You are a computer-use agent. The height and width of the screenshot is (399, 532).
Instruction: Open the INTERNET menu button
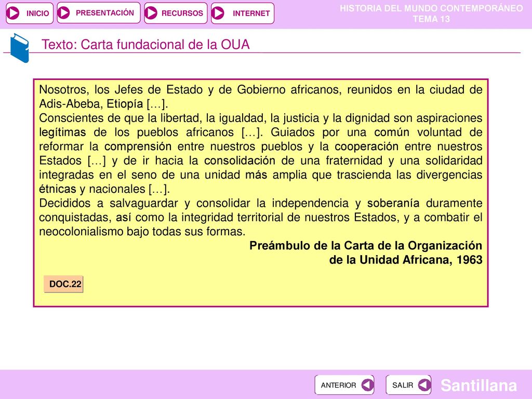tap(243, 13)
